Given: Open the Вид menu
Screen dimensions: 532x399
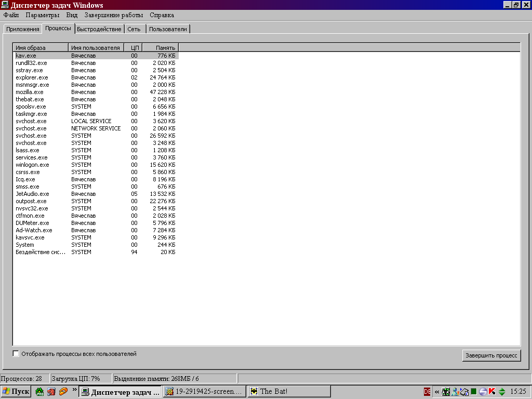Looking at the screenshot, I should (x=72, y=15).
